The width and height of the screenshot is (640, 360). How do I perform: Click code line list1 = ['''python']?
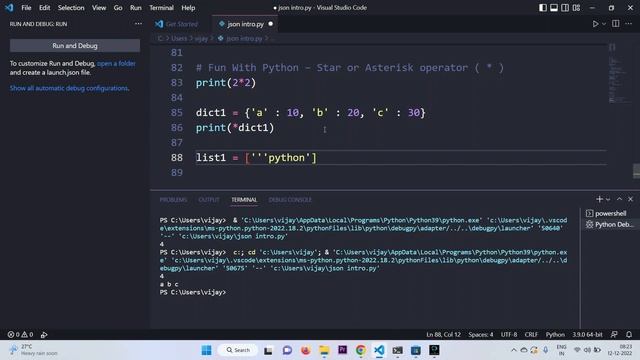click(256, 158)
